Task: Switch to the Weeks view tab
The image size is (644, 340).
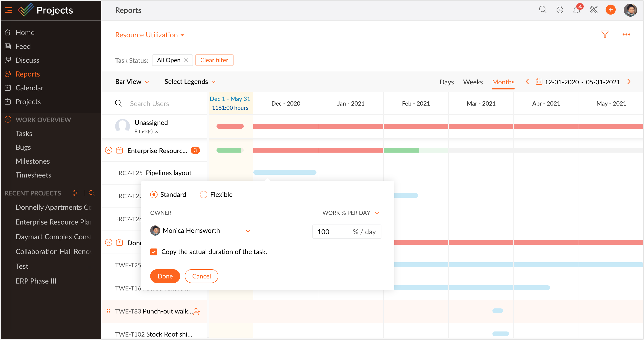Action: [472, 82]
